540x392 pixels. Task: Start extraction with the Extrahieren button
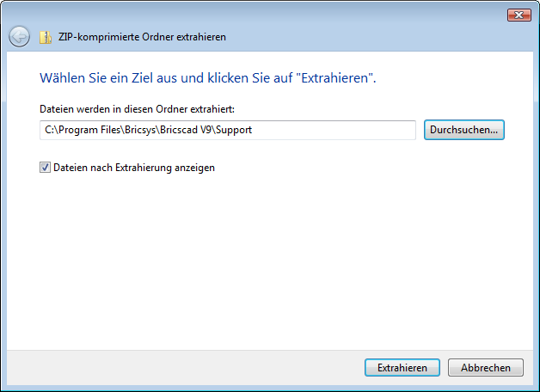402,368
